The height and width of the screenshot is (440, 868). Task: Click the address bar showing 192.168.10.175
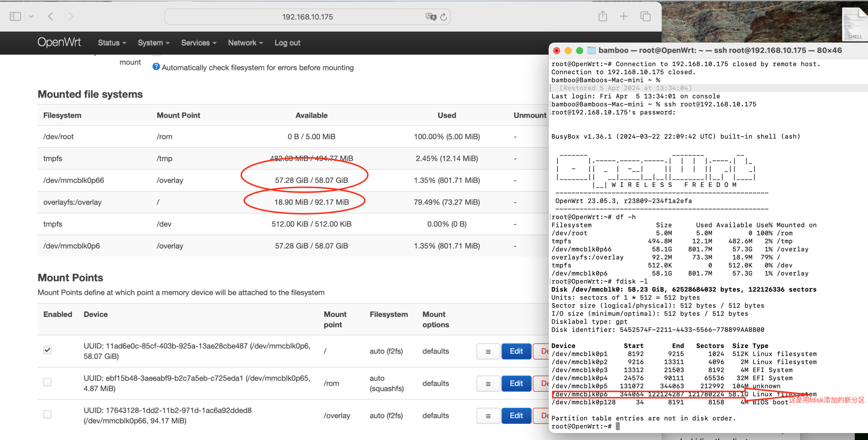point(307,17)
